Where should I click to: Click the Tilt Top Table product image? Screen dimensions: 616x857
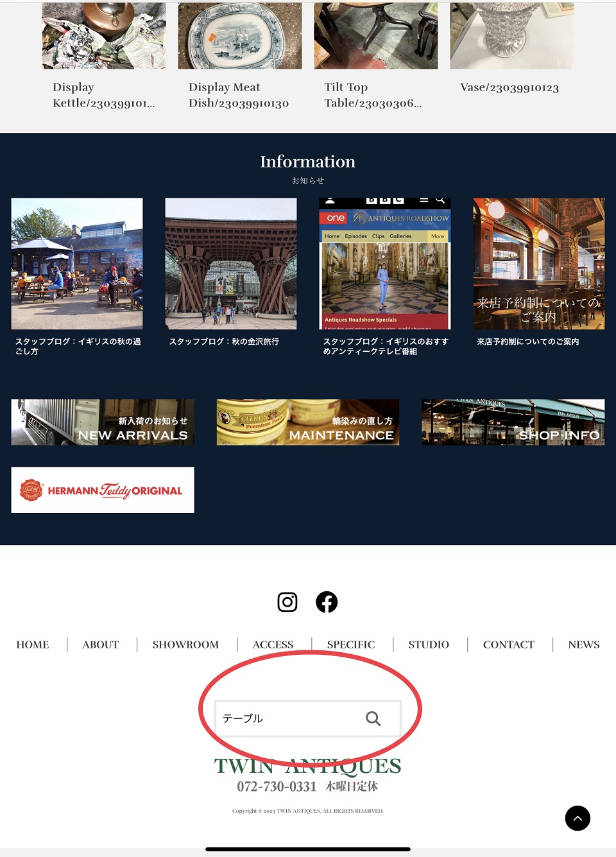(x=375, y=36)
